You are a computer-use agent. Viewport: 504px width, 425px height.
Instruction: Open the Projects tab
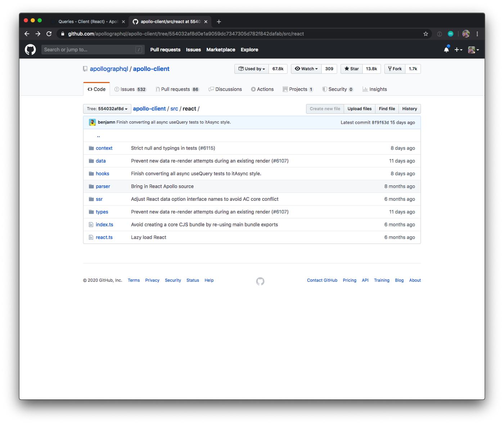coord(298,89)
